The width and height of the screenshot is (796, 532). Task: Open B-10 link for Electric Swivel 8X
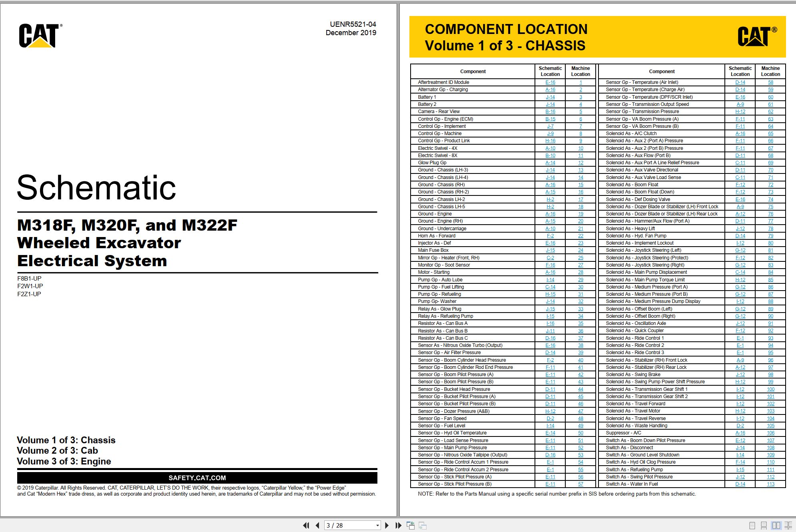[x=550, y=155]
